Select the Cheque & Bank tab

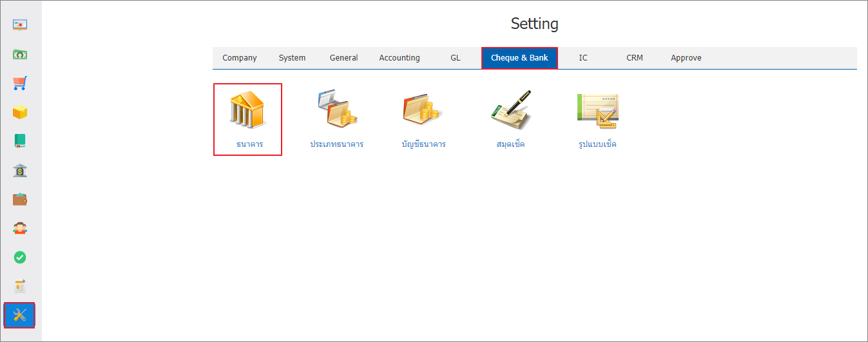[x=519, y=58]
